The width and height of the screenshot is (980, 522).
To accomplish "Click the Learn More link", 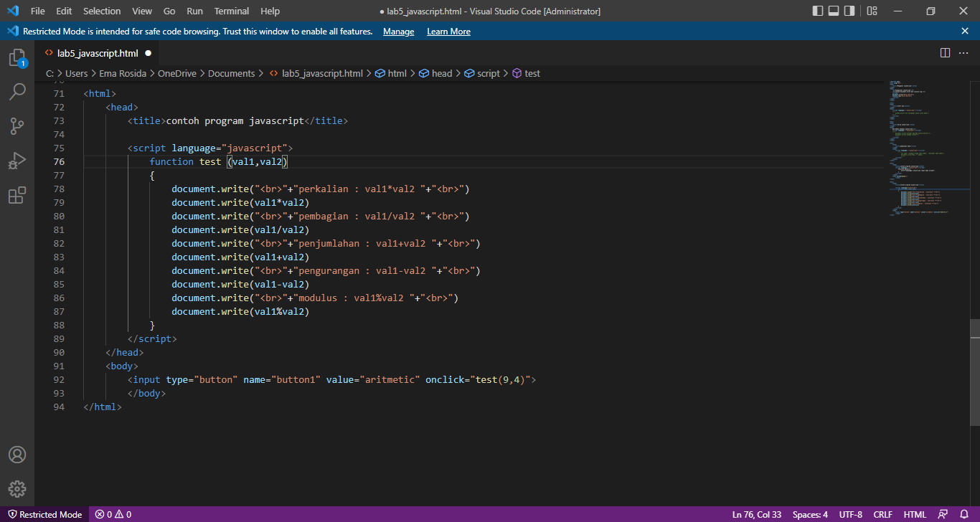I will (448, 32).
